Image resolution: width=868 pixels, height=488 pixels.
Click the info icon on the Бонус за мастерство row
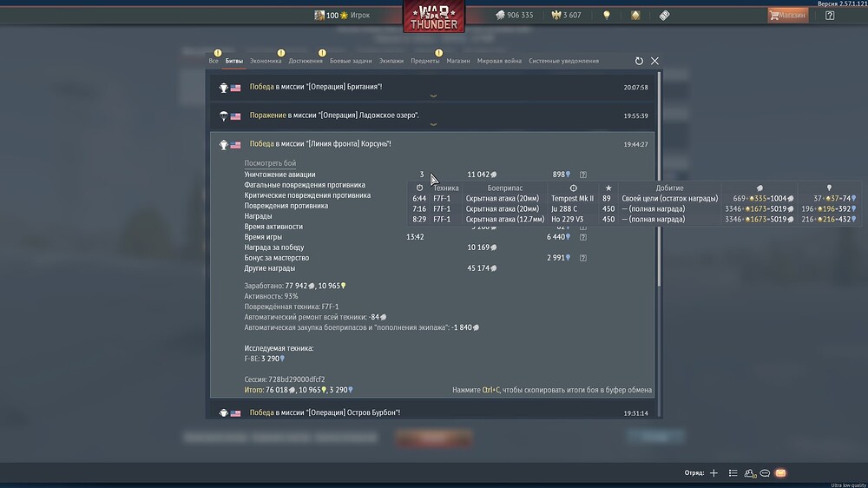pyautogui.click(x=583, y=258)
